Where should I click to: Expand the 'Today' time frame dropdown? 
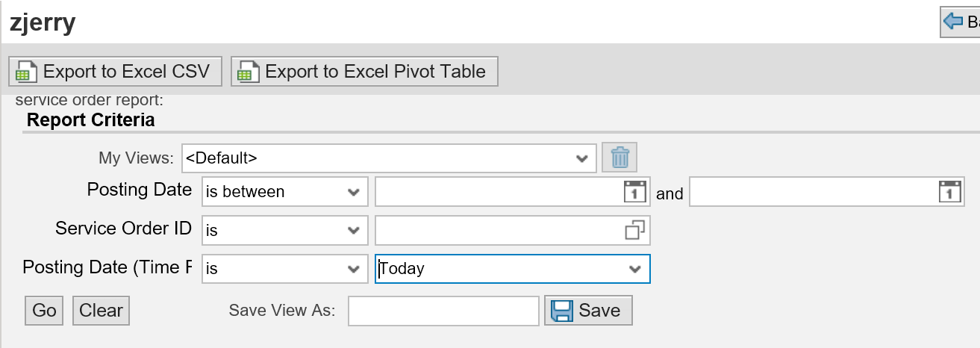click(x=635, y=269)
